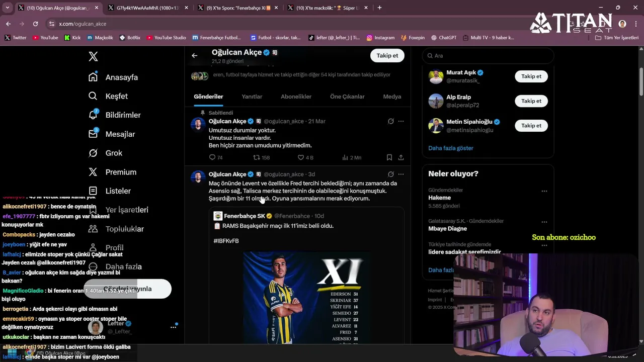This screenshot has width=644, height=362.
Task: Open the Maçkolik bookmark
Action: click(x=100, y=38)
